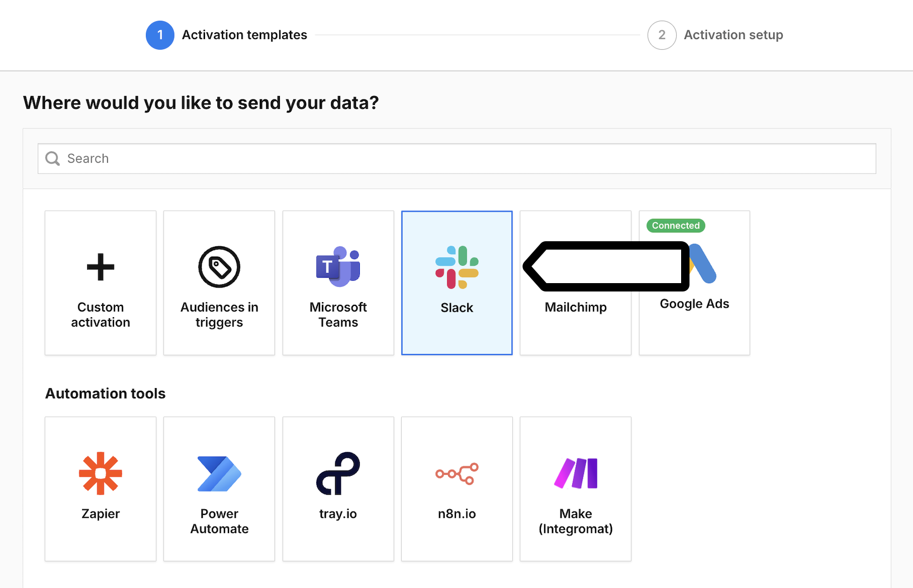Click the Slack card label
Screen dimensions: 913x588
457,308
